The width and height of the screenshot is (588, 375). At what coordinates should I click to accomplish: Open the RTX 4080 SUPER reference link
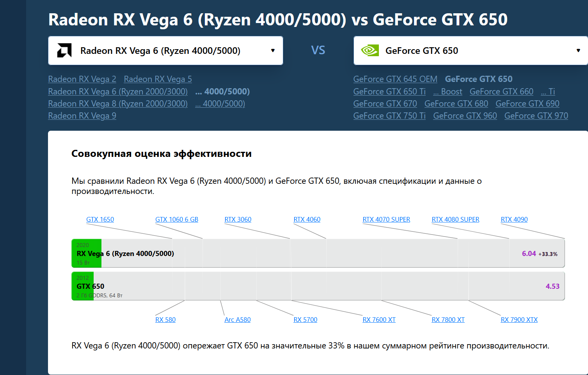tap(455, 219)
